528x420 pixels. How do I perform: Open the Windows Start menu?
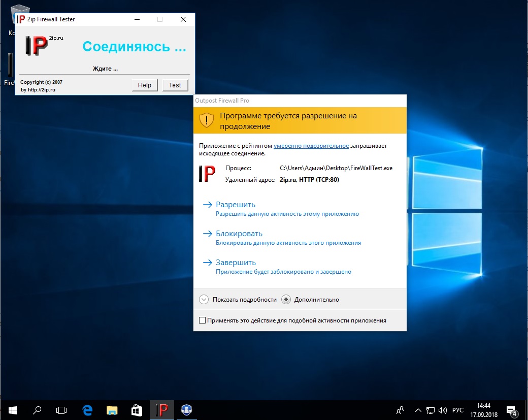pos(13,410)
